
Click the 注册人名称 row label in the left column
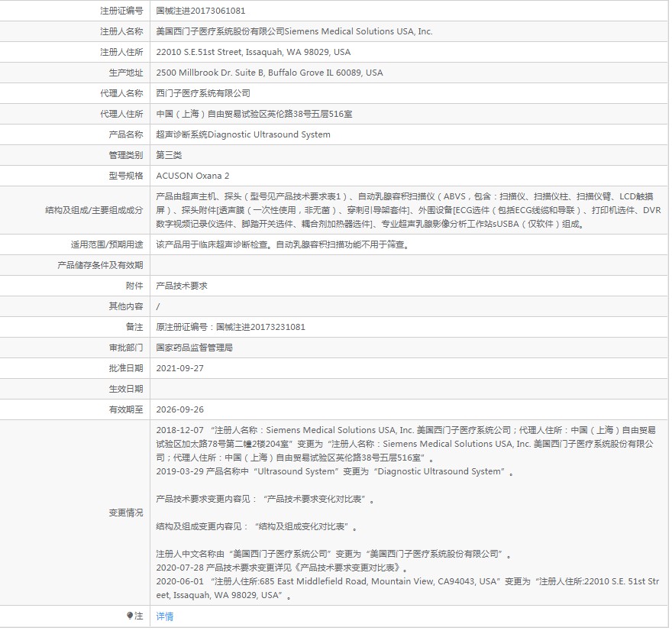(x=121, y=31)
